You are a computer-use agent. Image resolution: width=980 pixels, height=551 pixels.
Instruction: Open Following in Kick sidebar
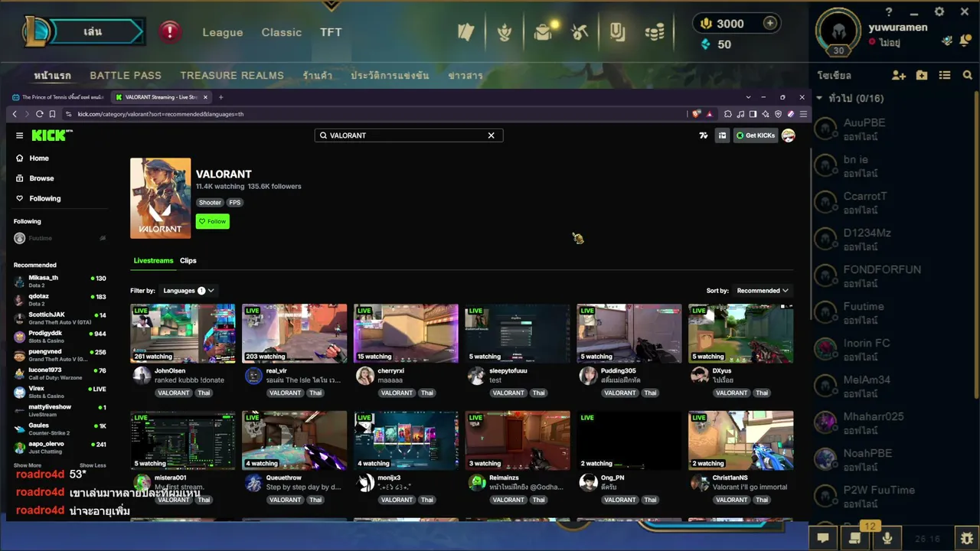coord(44,198)
